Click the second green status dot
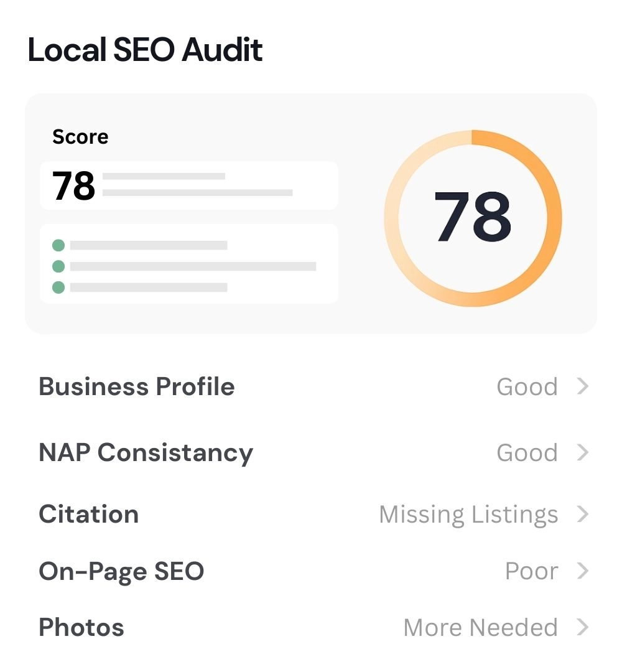The width and height of the screenshot is (622, 672). pyautogui.click(x=58, y=266)
